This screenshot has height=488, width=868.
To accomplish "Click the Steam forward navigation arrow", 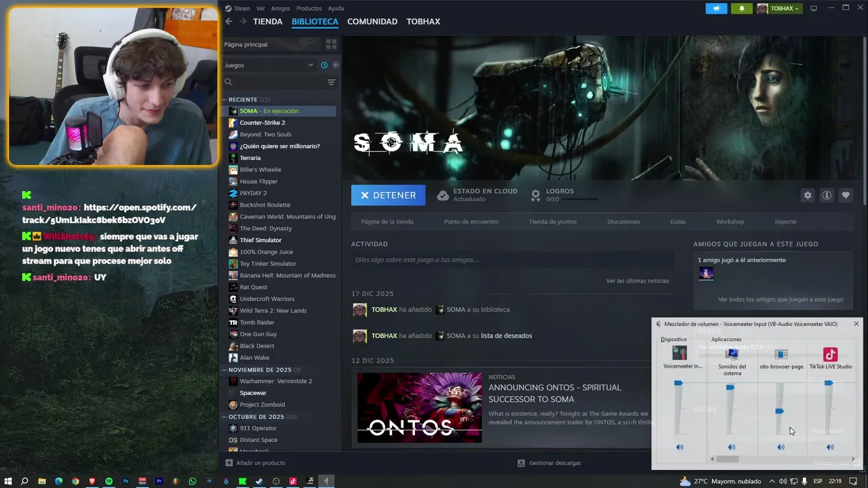I will (x=243, y=22).
